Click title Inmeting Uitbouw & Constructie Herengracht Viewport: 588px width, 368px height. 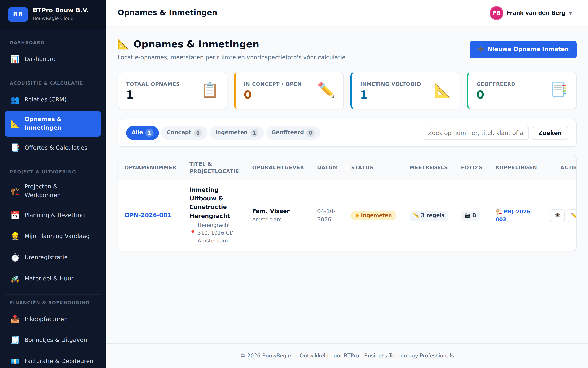pyautogui.click(x=210, y=203)
